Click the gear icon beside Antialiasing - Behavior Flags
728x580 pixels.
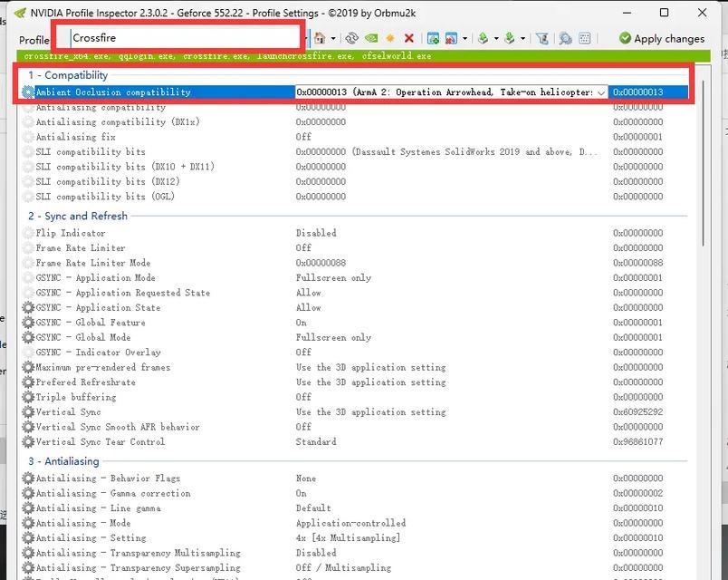28,478
